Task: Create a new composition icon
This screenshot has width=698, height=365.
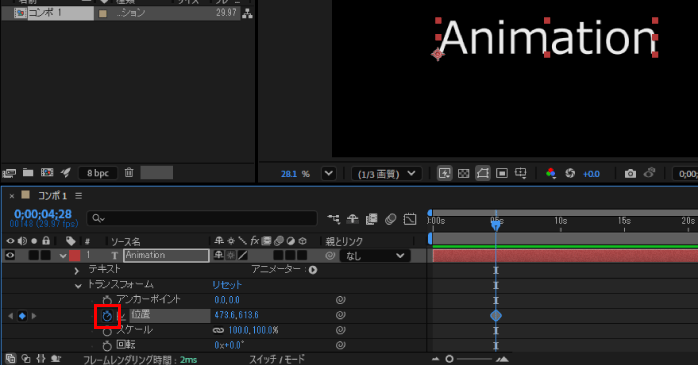Action: pyautogui.click(x=47, y=172)
